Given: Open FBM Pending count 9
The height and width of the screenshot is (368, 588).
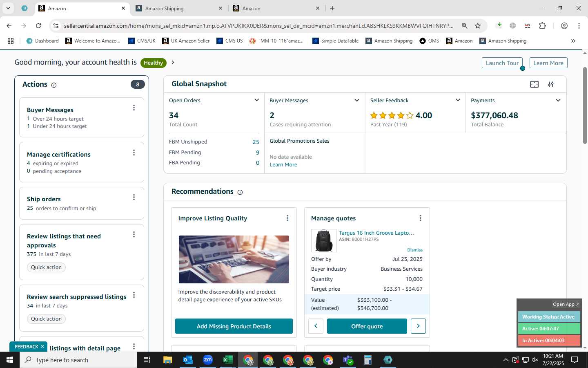Looking at the screenshot, I should tap(258, 153).
